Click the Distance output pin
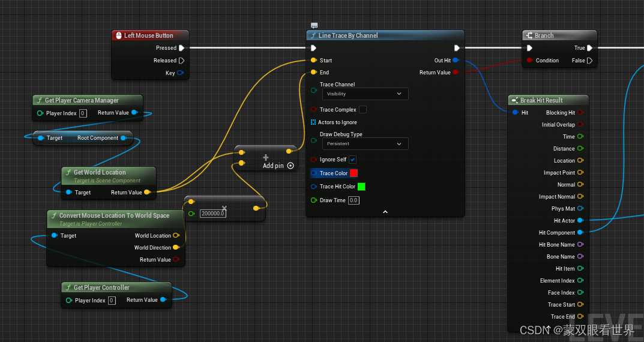The image size is (644, 342). pyautogui.click(x=580, y=149)
